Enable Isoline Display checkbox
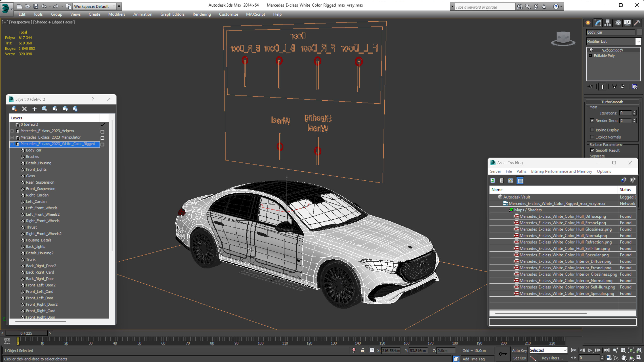The image size is (644, 362). [x=592, y=130]
